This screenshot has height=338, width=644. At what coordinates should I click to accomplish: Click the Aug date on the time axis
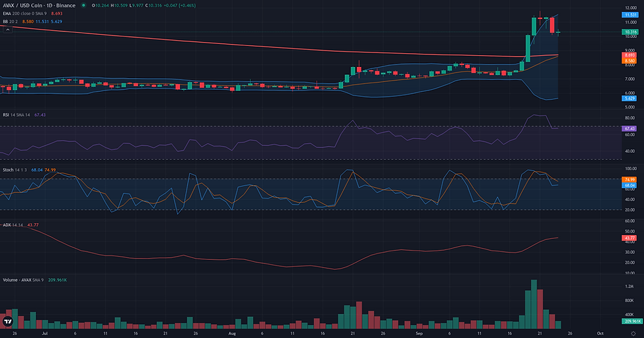point(232,333)
